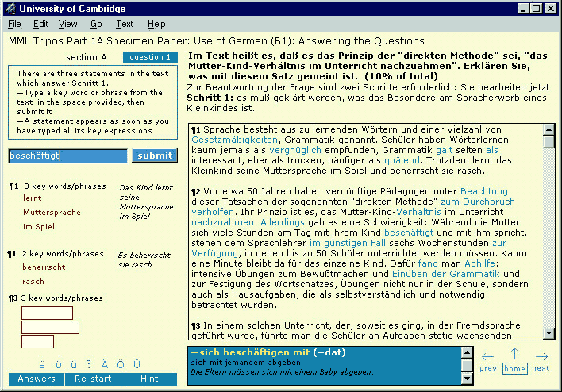Insert lowercase ü character

click(x=74, y=365)
